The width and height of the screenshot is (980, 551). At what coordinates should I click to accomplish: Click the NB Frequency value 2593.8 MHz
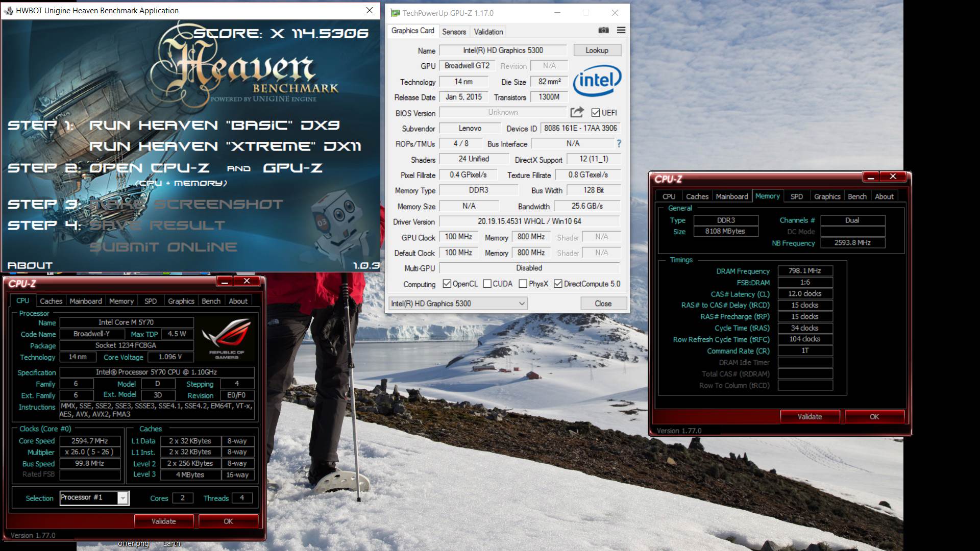click(x=852, y=243)
